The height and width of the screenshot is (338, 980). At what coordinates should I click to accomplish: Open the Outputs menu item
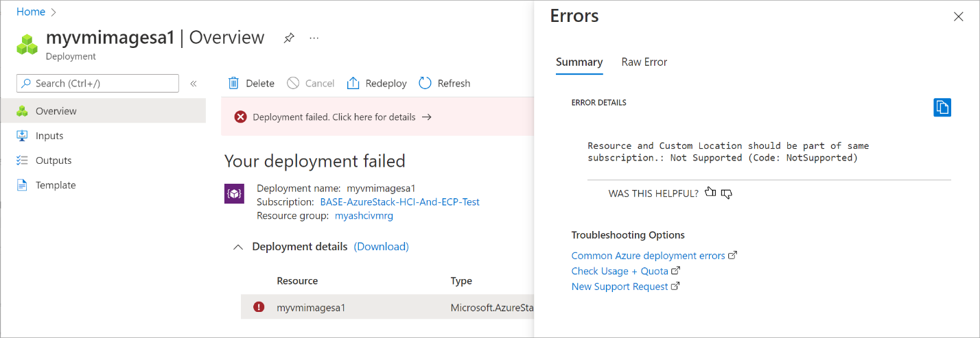[x=54, y=160]
